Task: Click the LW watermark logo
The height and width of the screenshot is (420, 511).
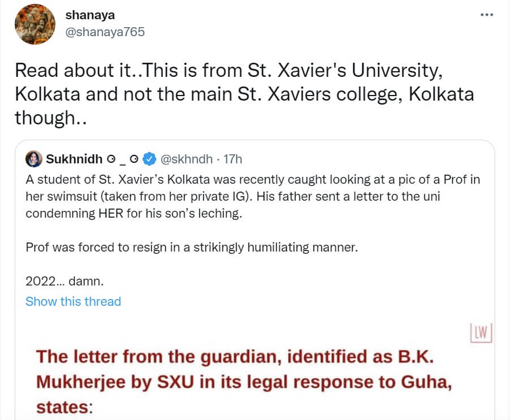Action: click(x=482, y=333)
